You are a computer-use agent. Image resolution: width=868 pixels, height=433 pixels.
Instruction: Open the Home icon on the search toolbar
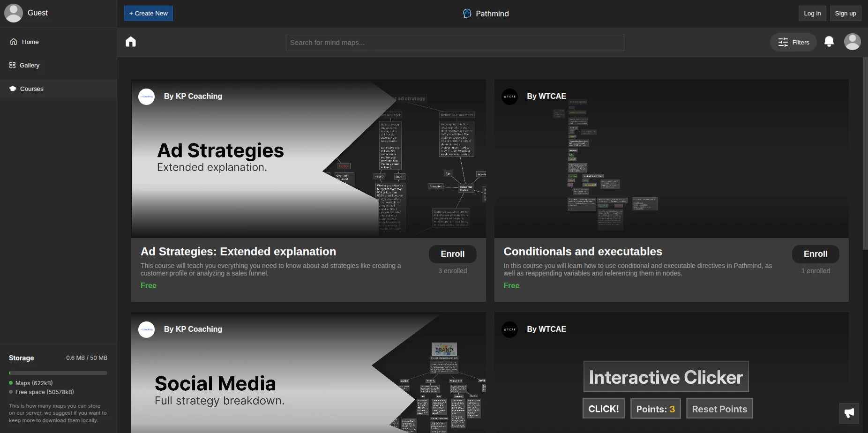pos(131,42)
